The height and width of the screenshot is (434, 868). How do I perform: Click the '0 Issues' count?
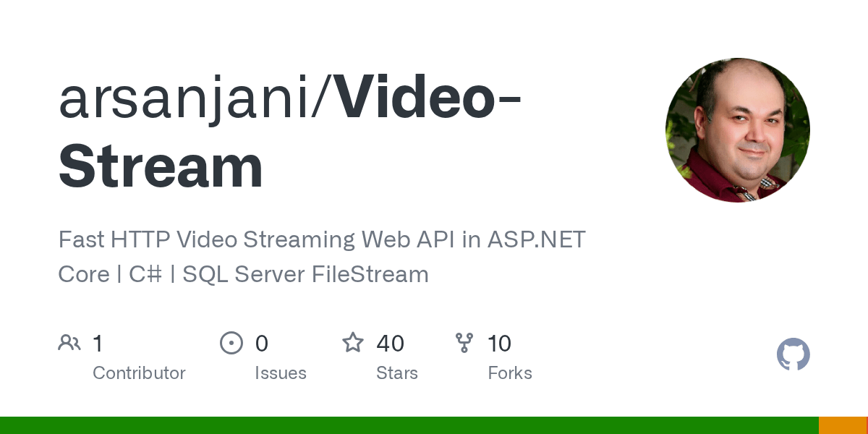point(261,343)
